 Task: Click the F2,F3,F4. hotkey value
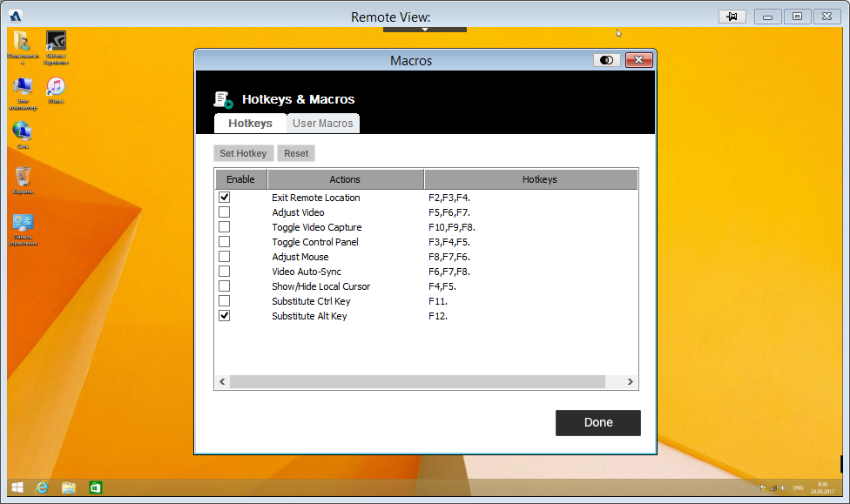point(449,198)
